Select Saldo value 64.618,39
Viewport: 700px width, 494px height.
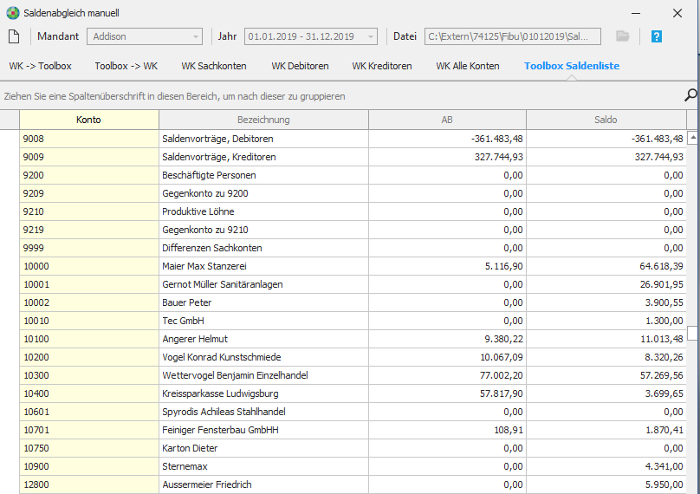(606, 266)
